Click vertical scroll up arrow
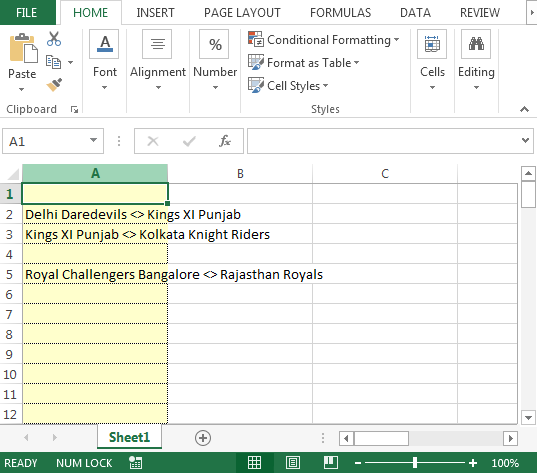Viewport: 537px width, 473px height. coord(528,174)
